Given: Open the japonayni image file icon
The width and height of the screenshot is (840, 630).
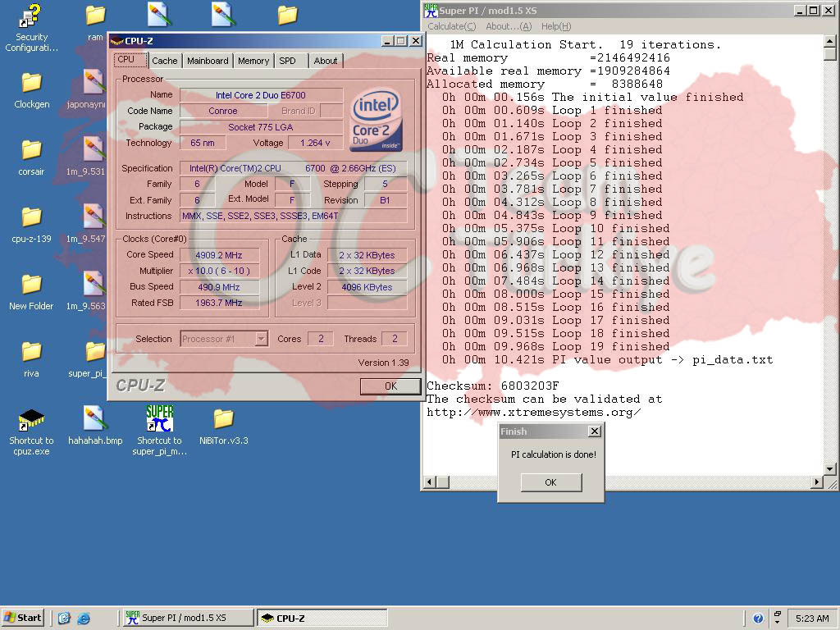Looking at the screenshot, I should [x=92, y=90].
